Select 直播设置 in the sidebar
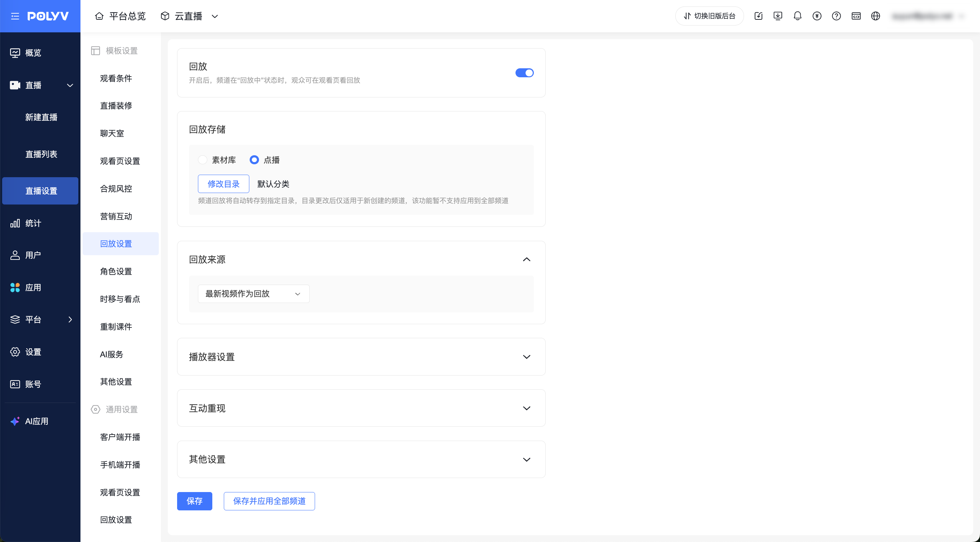This screenshot has width=980, height=542. point(40,191)
